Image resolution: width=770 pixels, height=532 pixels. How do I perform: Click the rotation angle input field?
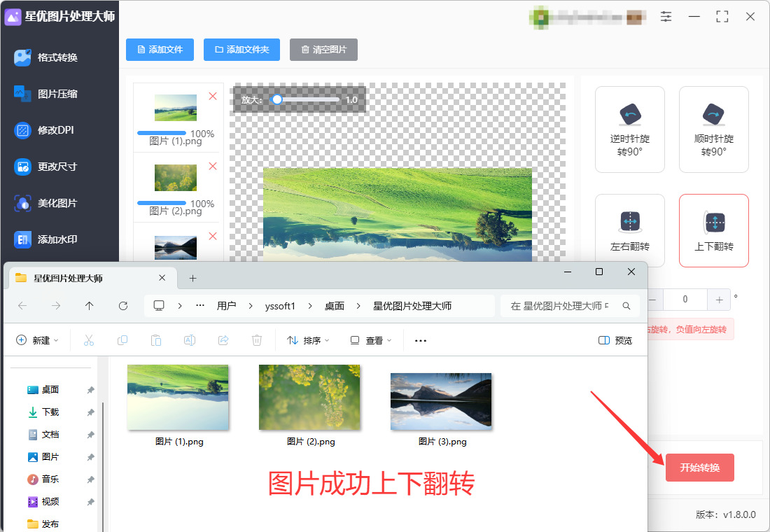(685, 300)
